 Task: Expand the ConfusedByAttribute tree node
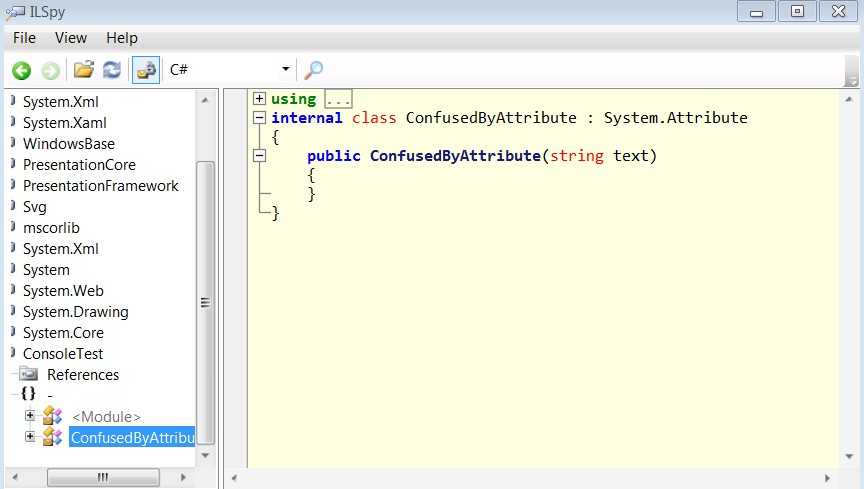(30, 437)
